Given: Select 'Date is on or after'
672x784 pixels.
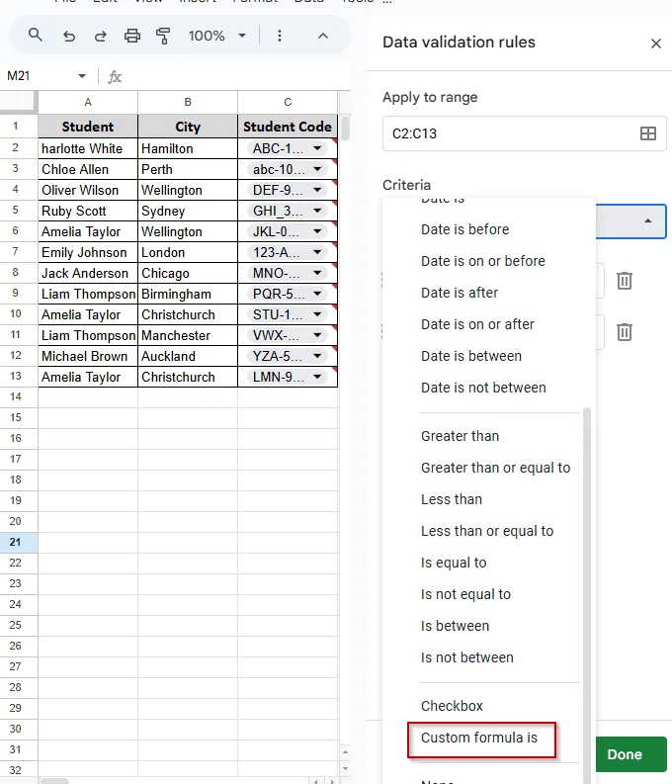Looking at the screenshot, I should coord(477,324).
